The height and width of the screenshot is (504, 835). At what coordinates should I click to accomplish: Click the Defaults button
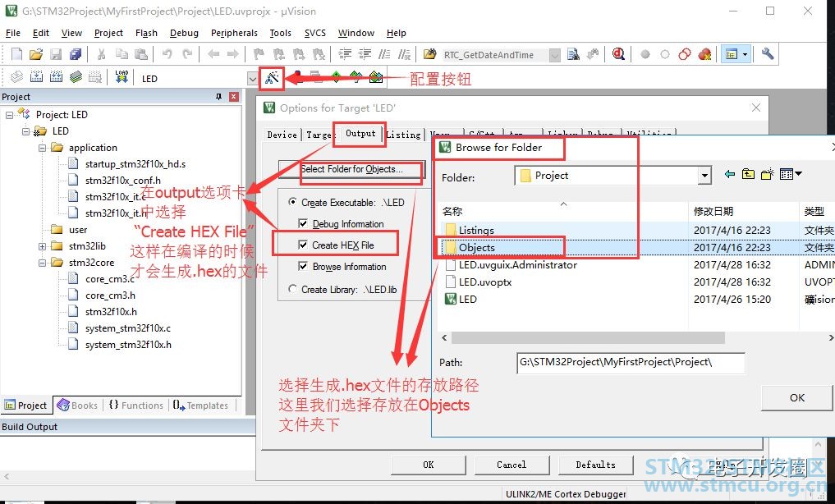595,465
